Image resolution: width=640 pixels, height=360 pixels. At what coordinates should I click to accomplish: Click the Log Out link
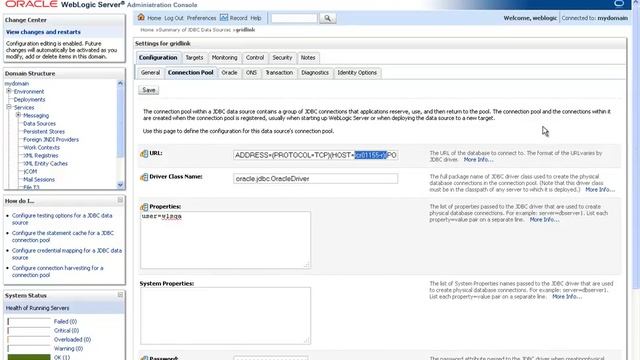[x=174, y=18]
